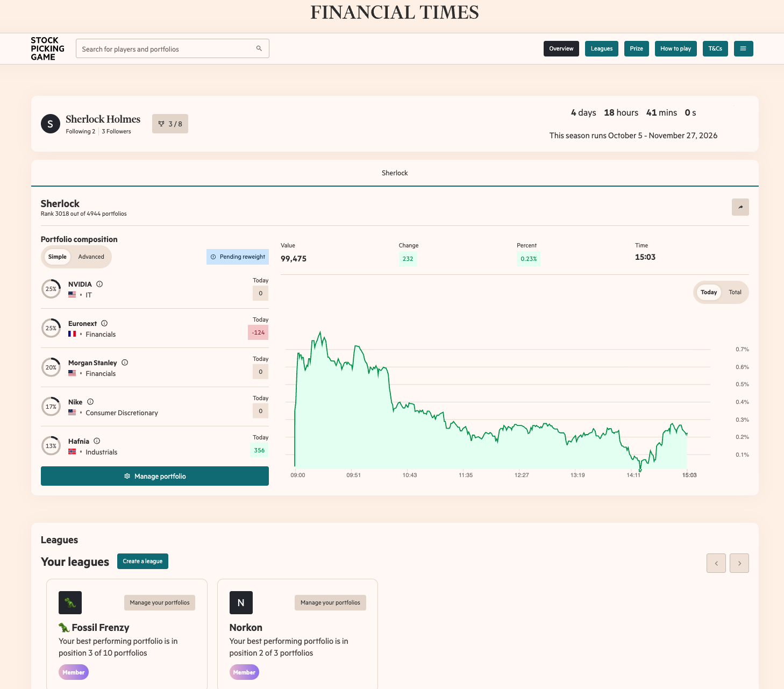This screenshot has height=689, width=784.
Task: Click the search magnifier icon
Action: 259,48
